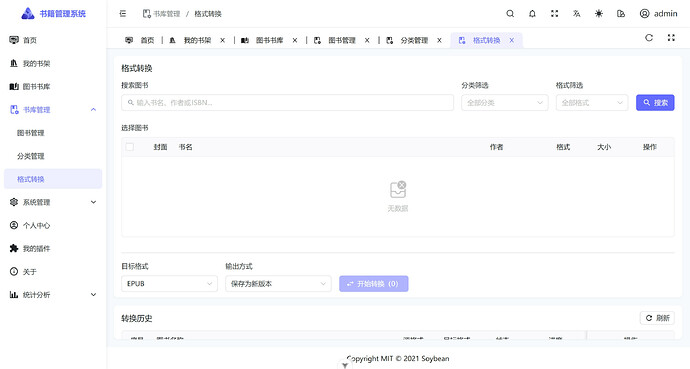This screenshot has width=690, height=369.
Task: Focus the book search input field
Action: tap(287, 102)
